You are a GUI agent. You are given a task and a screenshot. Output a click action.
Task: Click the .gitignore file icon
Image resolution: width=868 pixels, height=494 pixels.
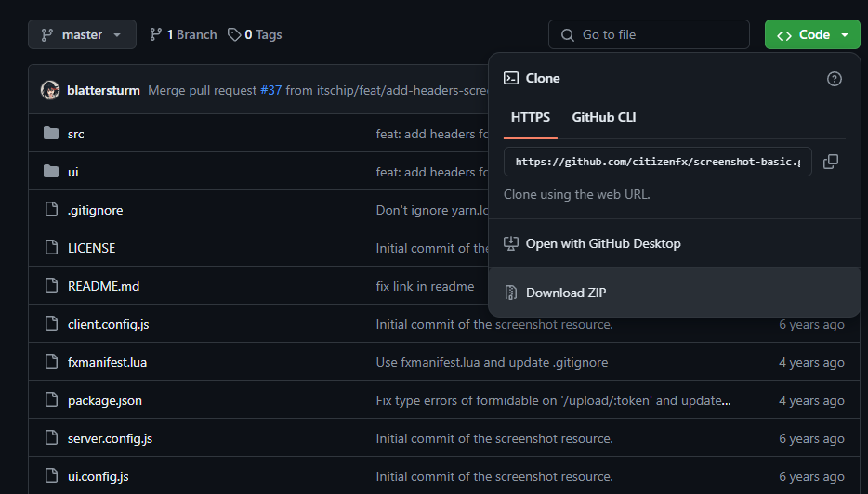tap(51, 209)
